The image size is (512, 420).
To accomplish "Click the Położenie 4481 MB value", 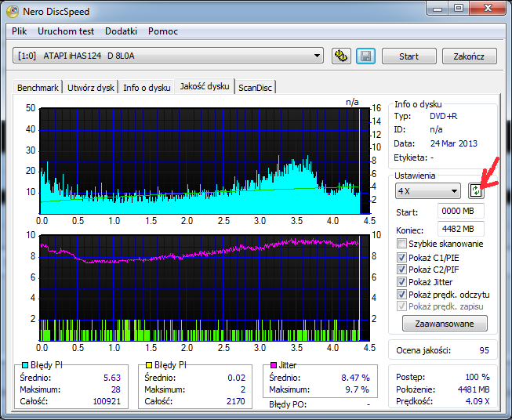I will point(474,389).
